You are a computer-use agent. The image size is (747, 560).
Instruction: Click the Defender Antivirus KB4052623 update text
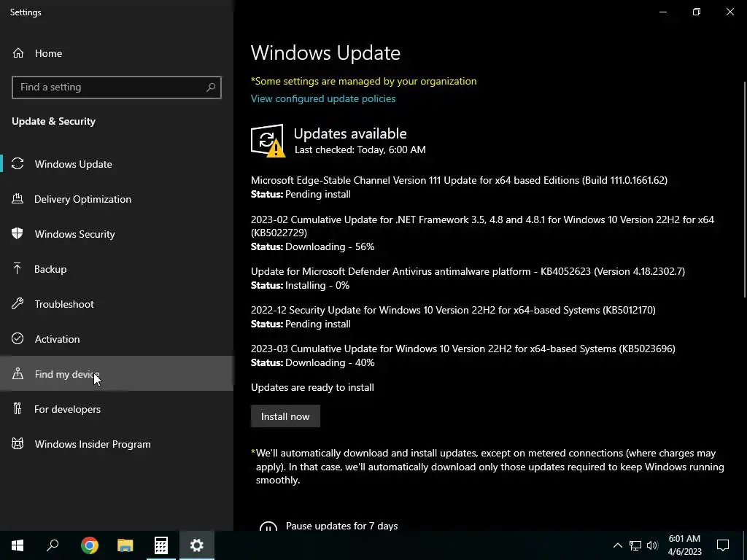[x=468, y=271]
